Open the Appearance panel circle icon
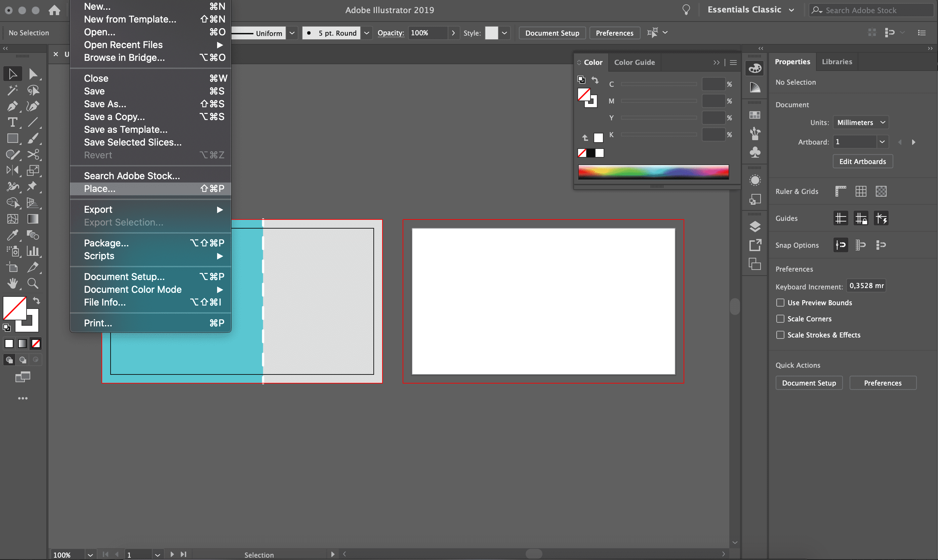The height and width of the screenshot is (560, 938). pos(755,180)
